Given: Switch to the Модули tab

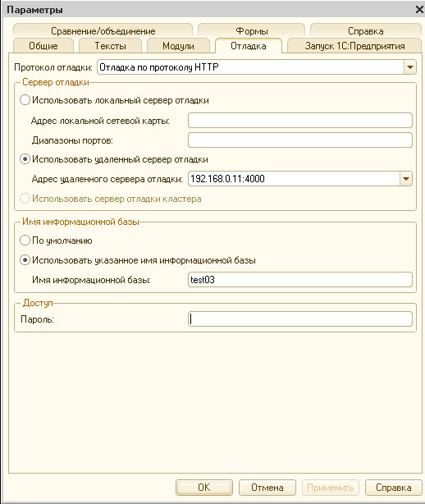Looking at the screenshot, I should click(178, 46).
